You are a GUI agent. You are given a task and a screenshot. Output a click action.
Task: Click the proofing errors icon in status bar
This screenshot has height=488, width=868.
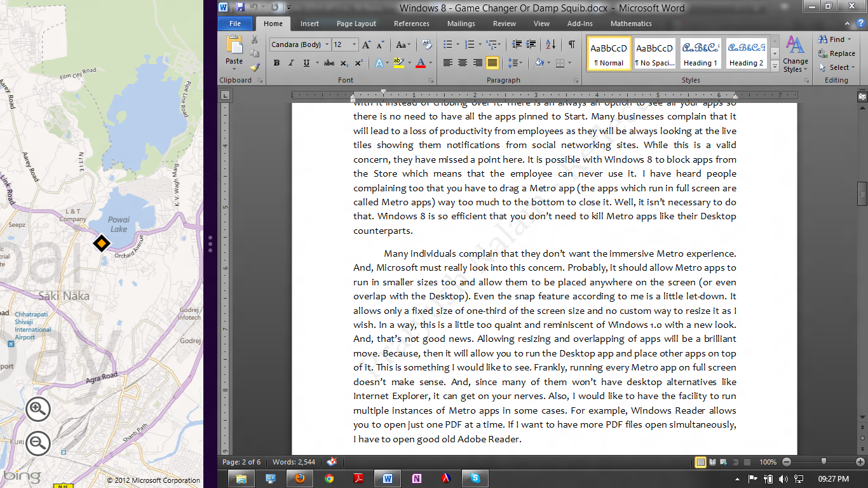pos(332,462)
